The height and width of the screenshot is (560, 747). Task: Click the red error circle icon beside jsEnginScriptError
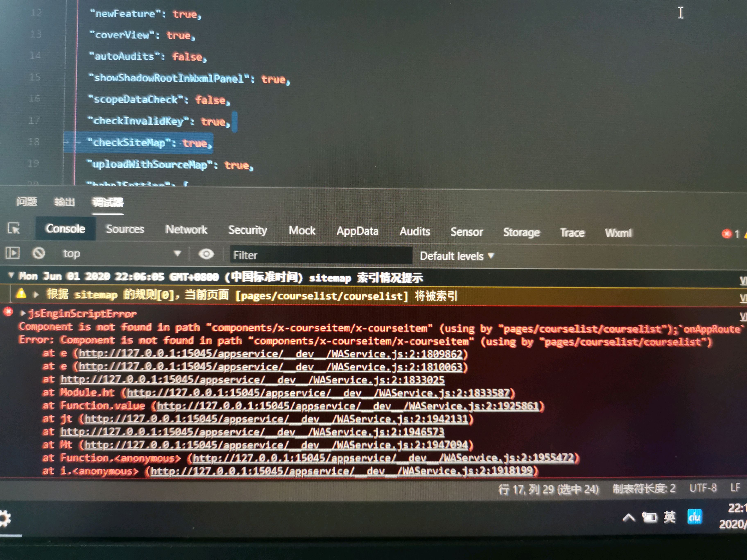tap(8, 311)
